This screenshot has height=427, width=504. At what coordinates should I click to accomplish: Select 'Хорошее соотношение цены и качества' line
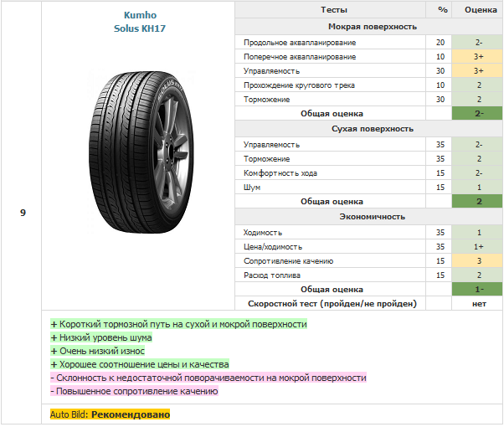140,364
